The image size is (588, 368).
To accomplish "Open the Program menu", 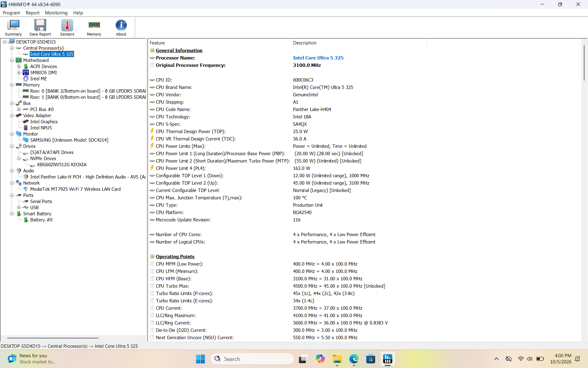I will coord(11,13).
